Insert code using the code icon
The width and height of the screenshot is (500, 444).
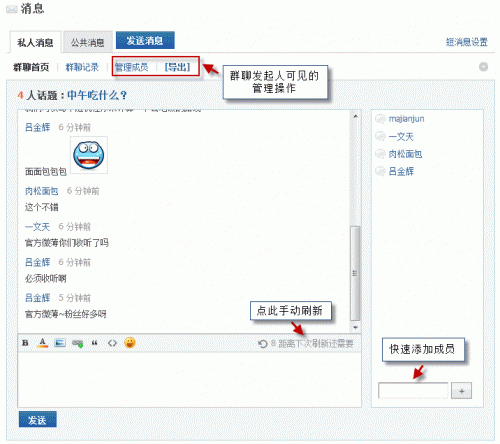112,343
